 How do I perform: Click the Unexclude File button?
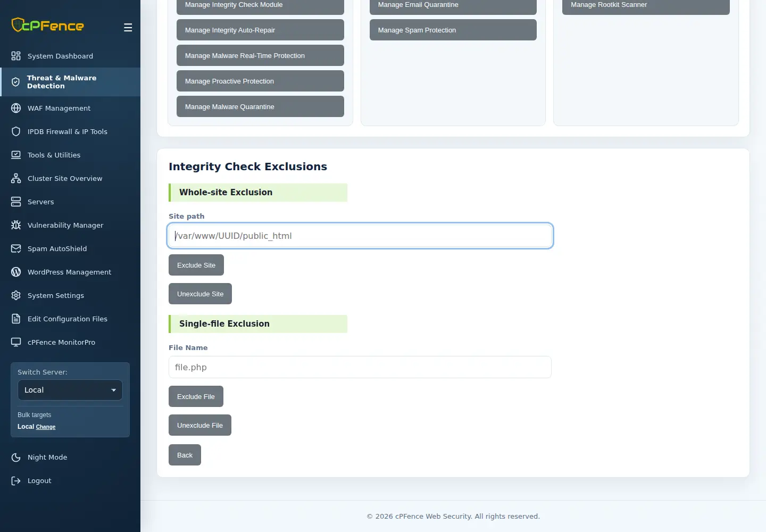200,425
